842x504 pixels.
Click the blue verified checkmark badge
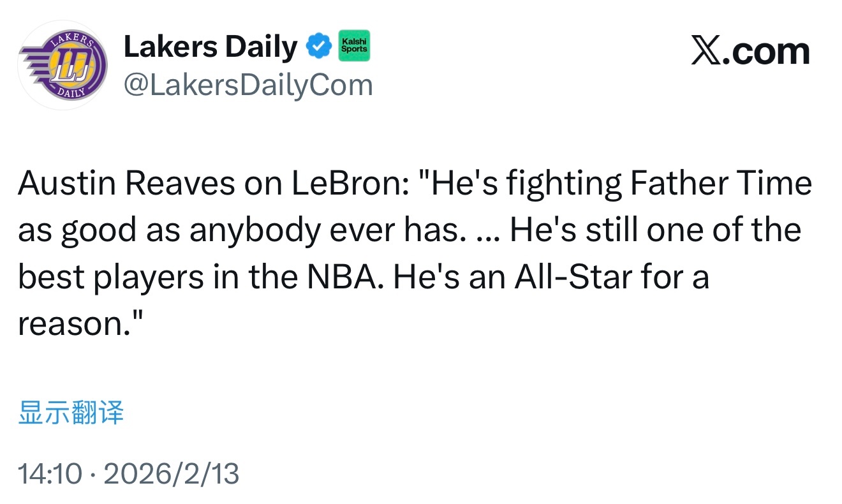(x=318, y=47)
